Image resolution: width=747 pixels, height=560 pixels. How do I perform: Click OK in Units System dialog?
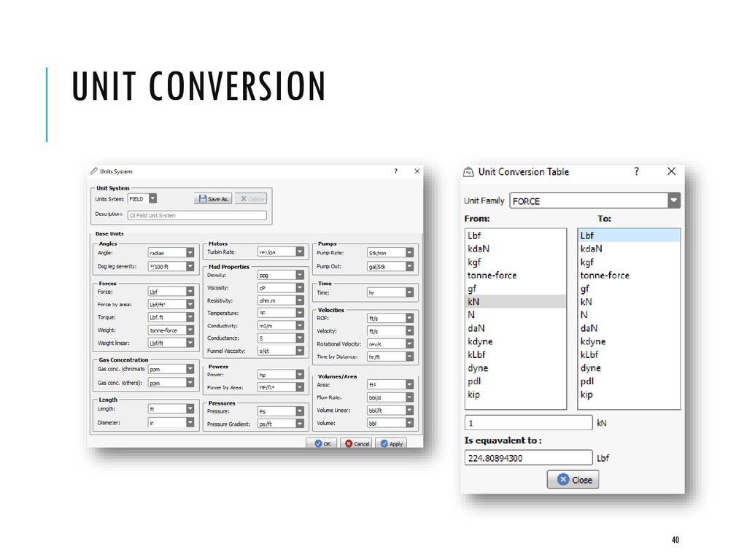pos(322,443)
